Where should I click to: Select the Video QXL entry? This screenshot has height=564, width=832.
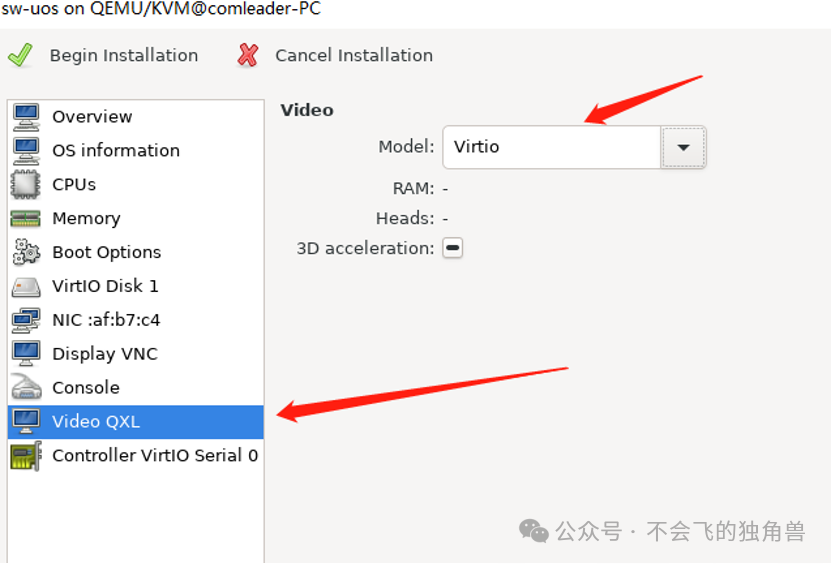point(136,422)
